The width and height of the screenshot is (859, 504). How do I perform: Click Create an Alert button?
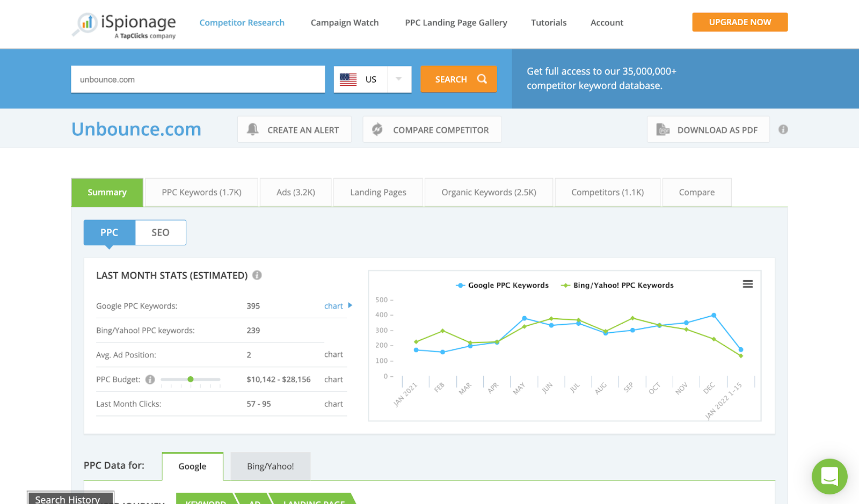point(295,129)
